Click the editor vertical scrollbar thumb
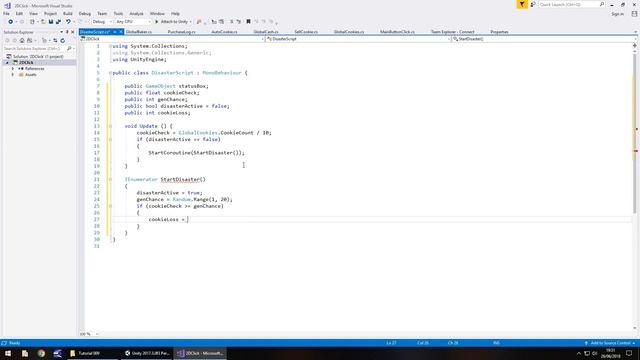640x360 pixels. coord(635,133)
